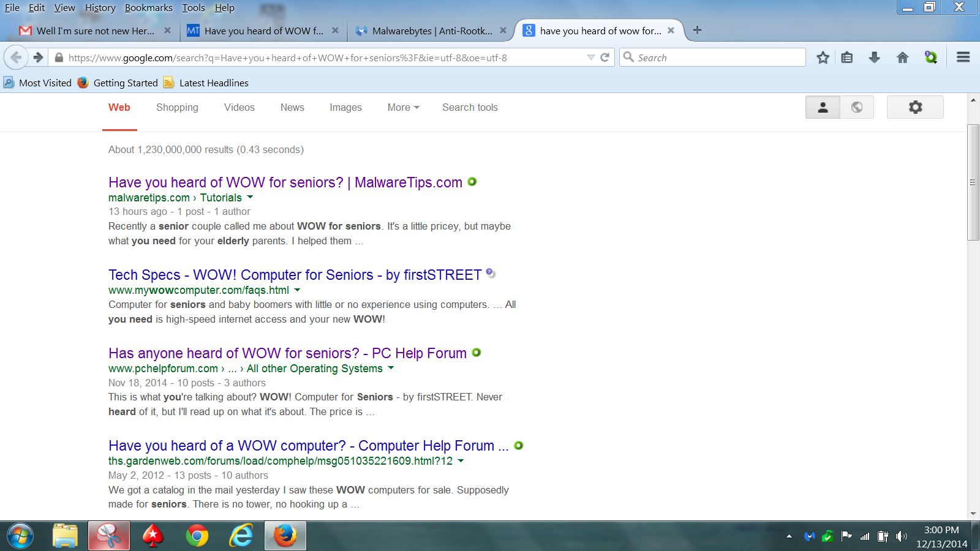Show private results with the person icon
Viewport: 980px width, 551px height.
click(x=823, y=107)
